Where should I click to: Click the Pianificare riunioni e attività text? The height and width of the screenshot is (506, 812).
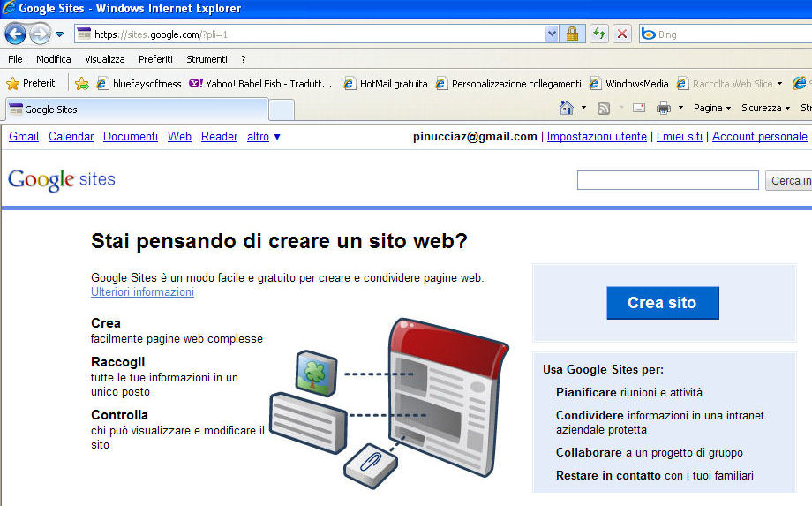[x=629, y=393]
